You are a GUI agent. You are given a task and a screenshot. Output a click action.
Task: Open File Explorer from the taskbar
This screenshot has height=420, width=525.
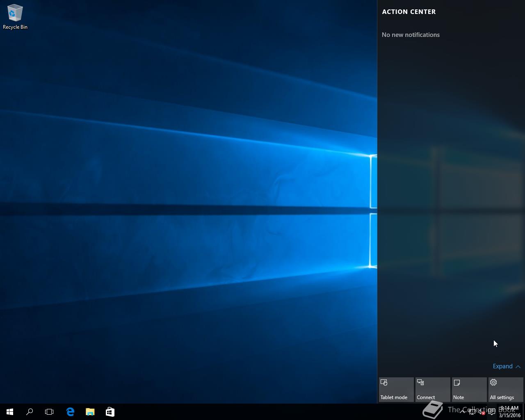tap(90, 412)
